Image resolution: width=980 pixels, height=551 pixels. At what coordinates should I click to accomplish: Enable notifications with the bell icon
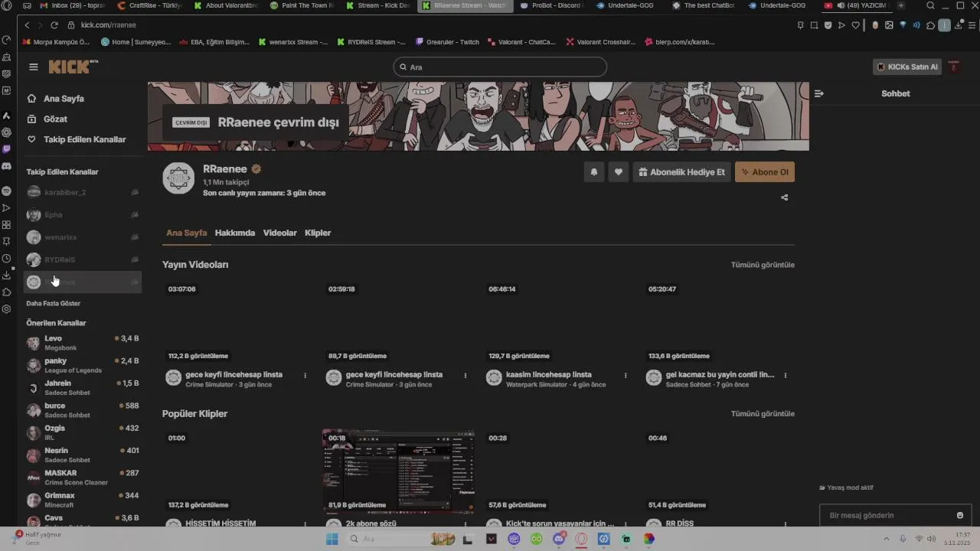(594, 172)
